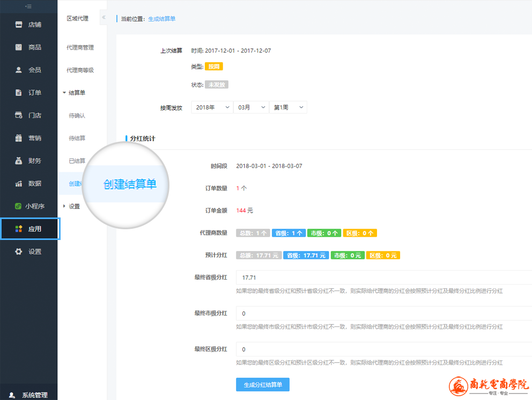Click the order (订单) document icon
Viewport: 532px width, 400px height.
point(19,92)
